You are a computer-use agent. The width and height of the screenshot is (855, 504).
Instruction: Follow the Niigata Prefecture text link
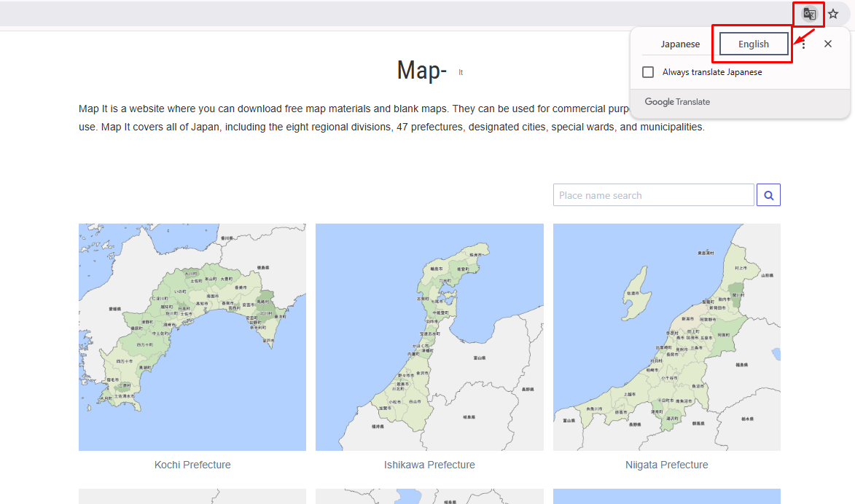pyautogui.click(x=666, y=465)
